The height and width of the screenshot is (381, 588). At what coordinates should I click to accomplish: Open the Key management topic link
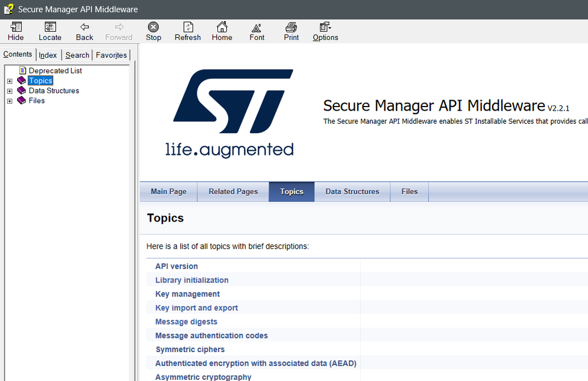[x=187, y=294]
